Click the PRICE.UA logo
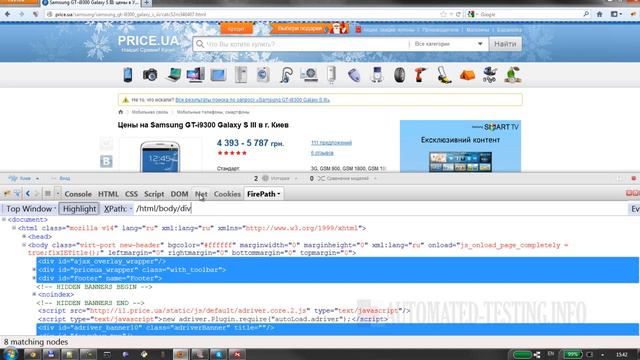This screenshot has width=640, height=360. (148, 42)
